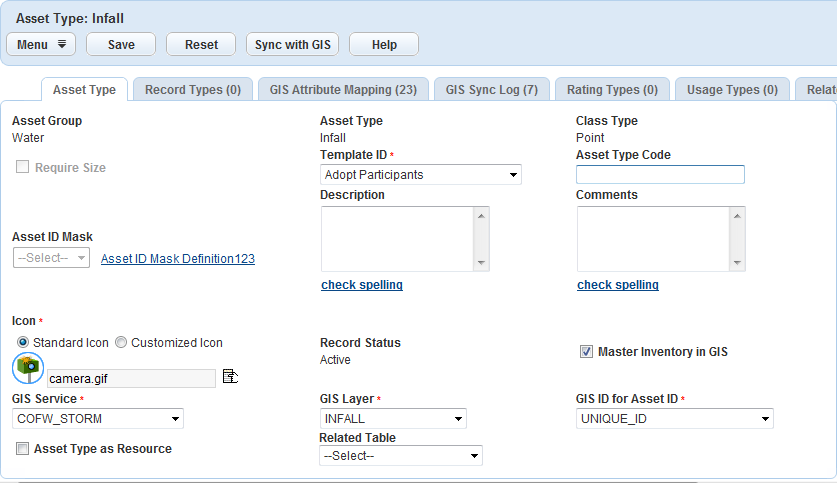Click the camera icon preview image

(x=28, y=369)
